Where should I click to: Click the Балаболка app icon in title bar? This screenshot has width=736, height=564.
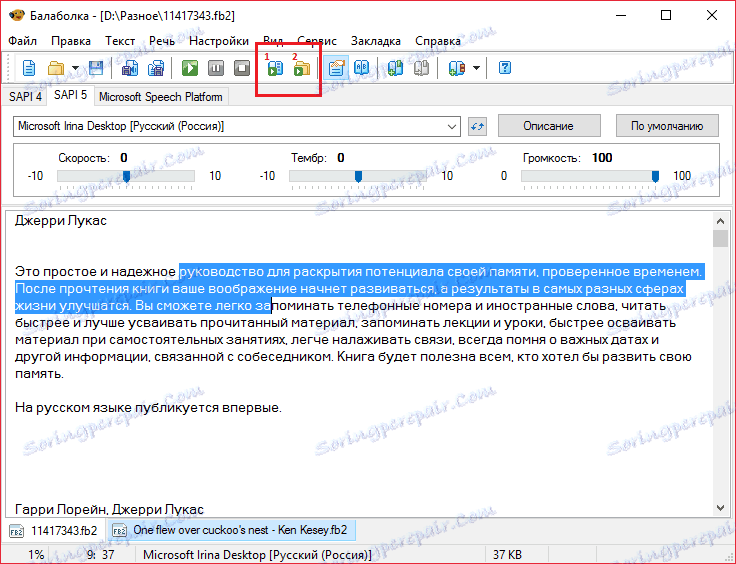(x=16, y=15)
